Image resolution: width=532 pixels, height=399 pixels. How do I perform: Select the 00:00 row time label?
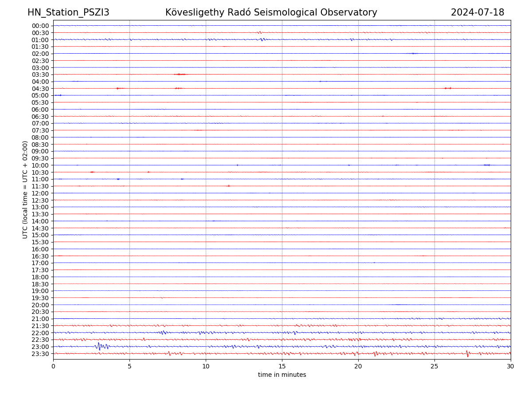tap(40, 26)
